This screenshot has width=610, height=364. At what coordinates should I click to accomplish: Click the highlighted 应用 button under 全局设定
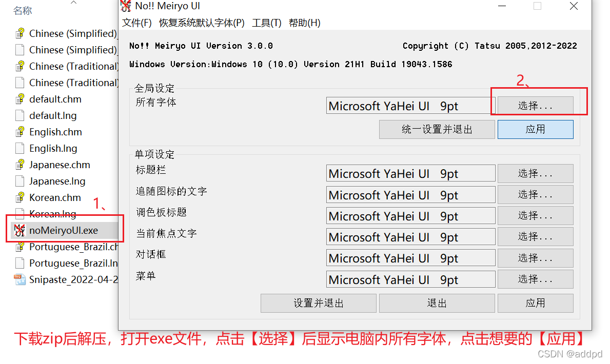click(x=535, y=130)
